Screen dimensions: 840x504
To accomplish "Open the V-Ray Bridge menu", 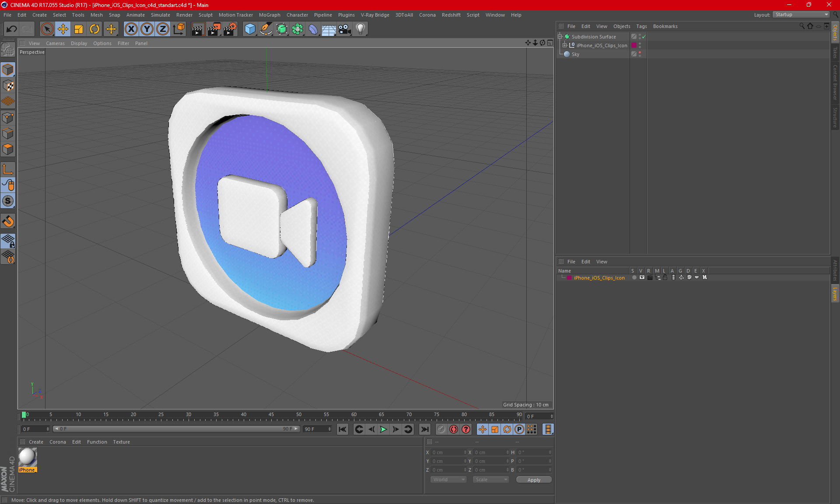I will click(375, 15).
